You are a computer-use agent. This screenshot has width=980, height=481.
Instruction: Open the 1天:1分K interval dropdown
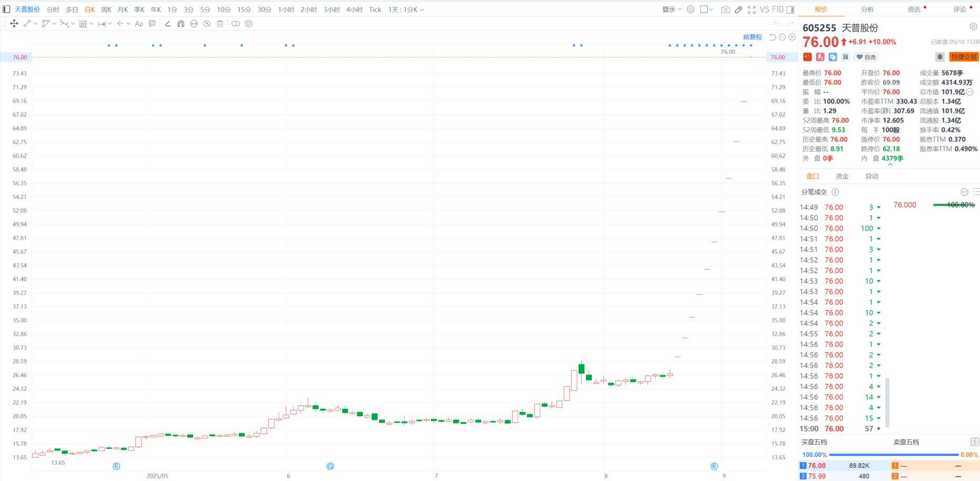pyautogui.click(x=406, y=9)
